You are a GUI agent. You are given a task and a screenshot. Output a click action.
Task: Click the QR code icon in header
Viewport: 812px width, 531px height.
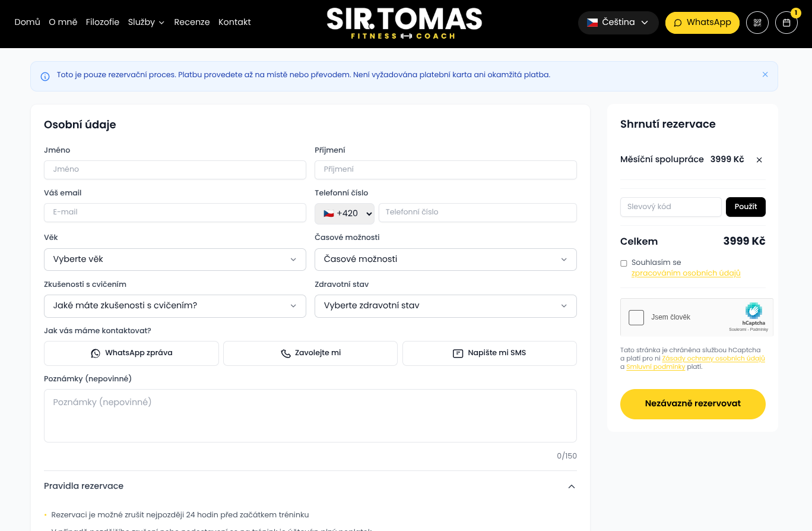click(x=757, y=23)
